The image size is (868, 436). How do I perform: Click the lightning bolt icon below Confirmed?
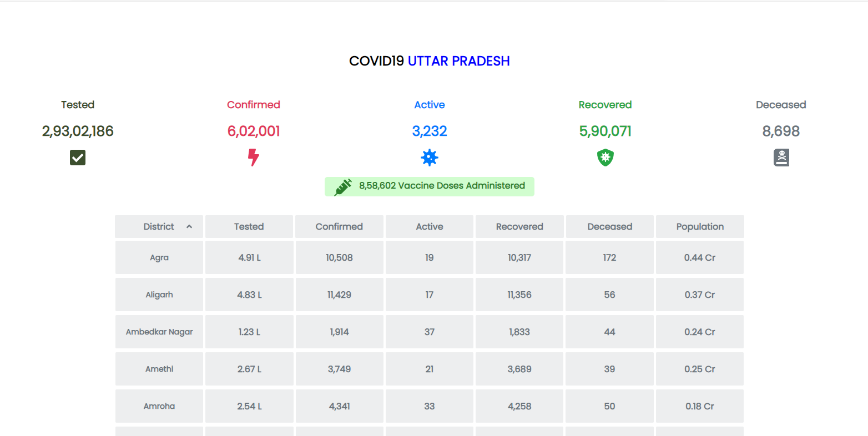tap(253, 158)
